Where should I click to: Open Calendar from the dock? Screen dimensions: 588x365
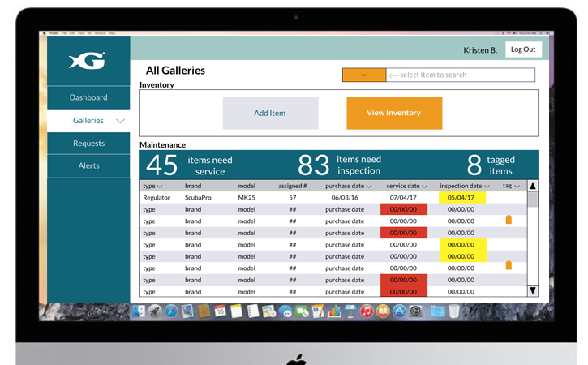click(x=220, y=311)
